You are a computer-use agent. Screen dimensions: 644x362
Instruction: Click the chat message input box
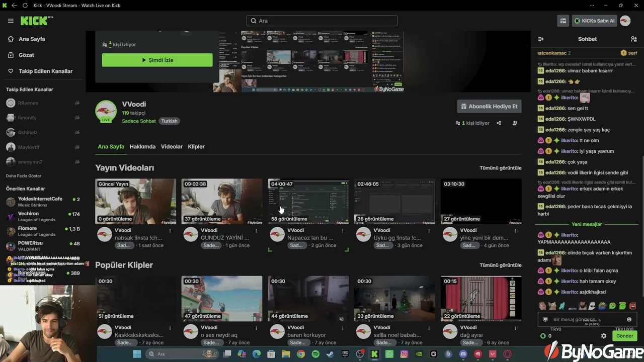[x=587, y=319]
